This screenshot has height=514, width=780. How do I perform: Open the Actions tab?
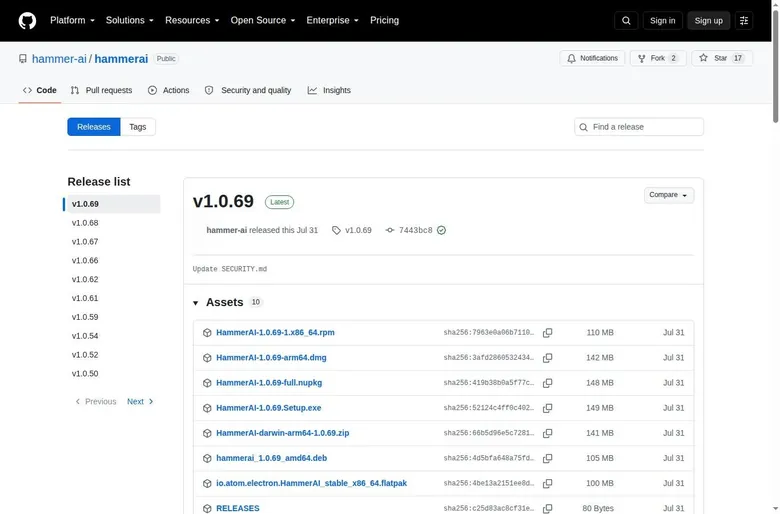(x=169, y=90)
